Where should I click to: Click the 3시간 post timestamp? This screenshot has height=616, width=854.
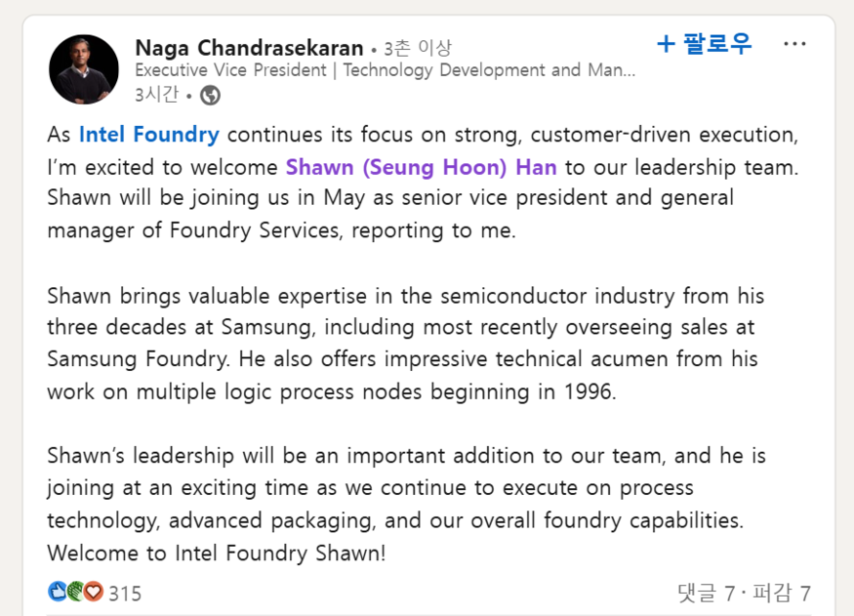point(156,95)
